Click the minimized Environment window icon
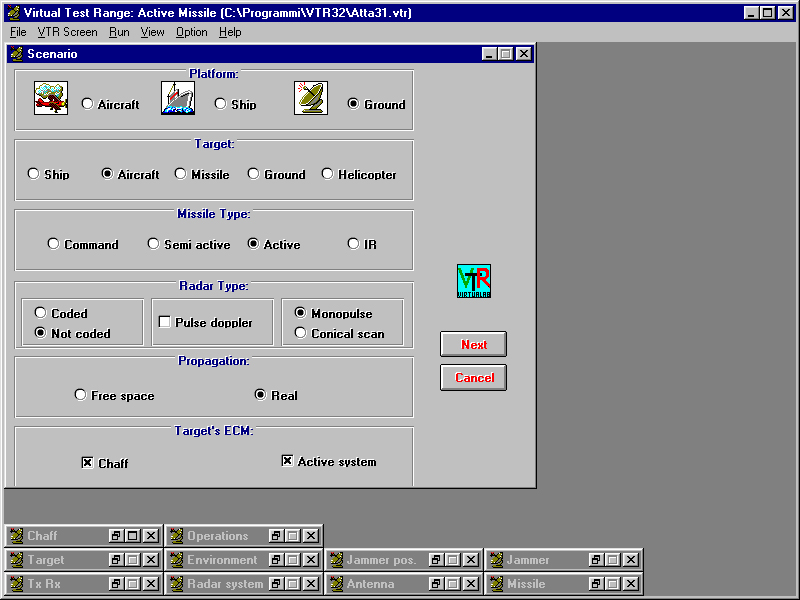800x600 pixels. click(x=177, y=560)
